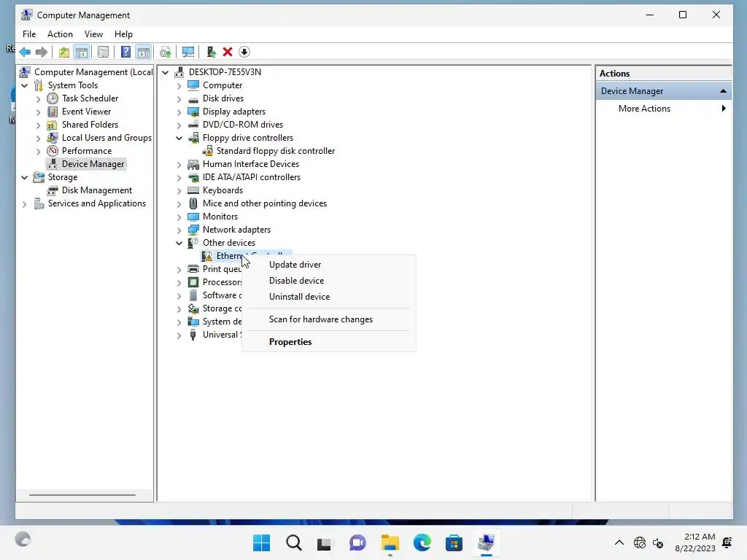Open the File menu
The width and height of the screenshot is (747, 560).
point(29,34)
